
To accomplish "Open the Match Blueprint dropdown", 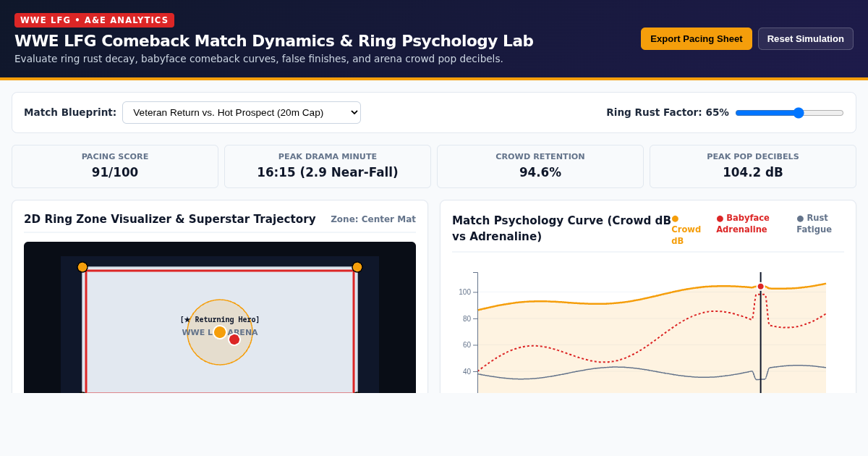I will coord(242,112).
